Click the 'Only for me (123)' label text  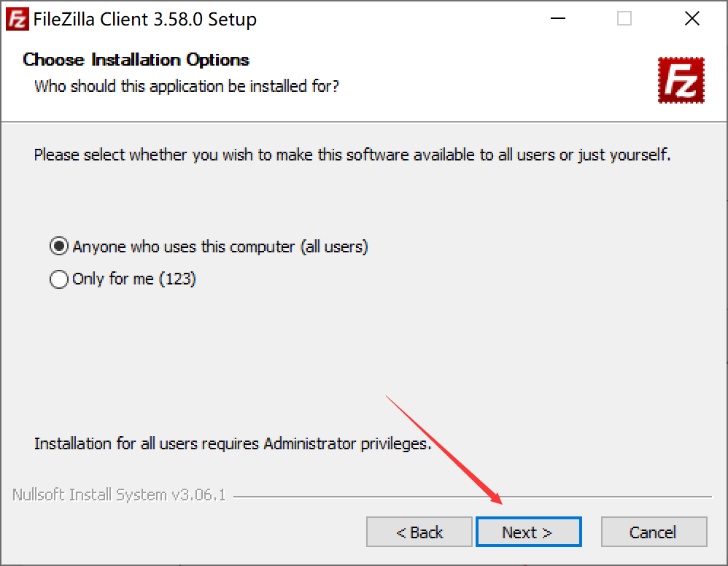pyautogui.click(x=134, y=279)
